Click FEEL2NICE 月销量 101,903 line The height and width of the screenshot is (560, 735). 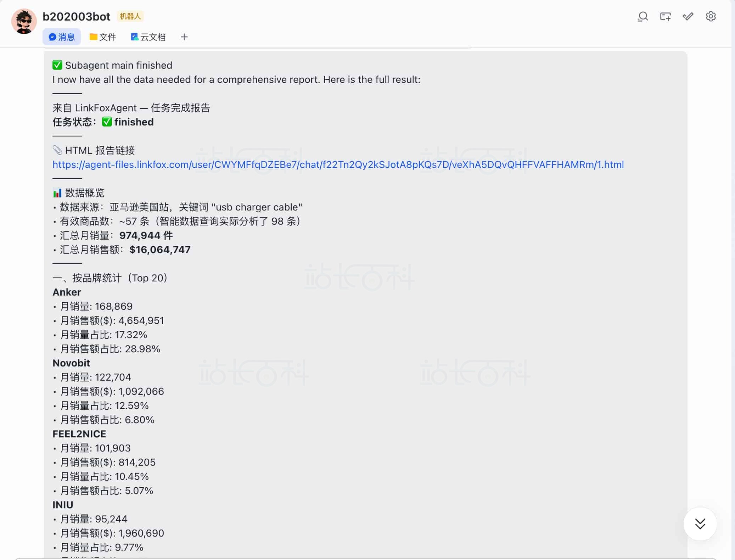(x=91, y=448)
